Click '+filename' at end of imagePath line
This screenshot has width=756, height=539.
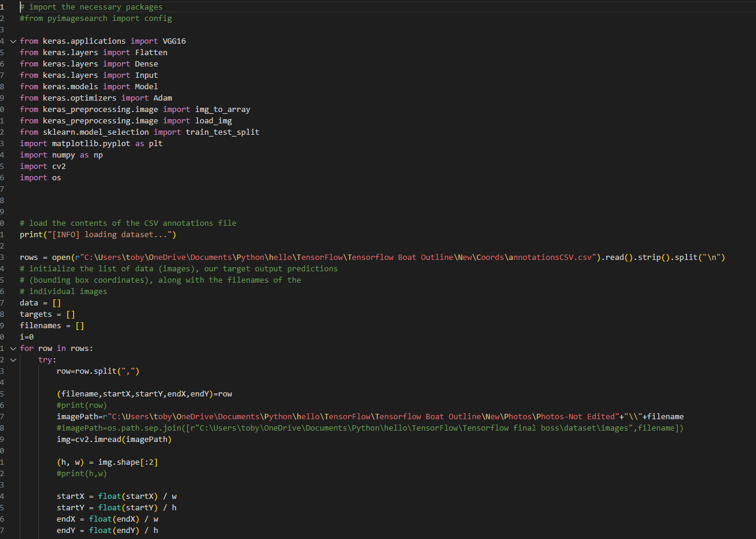pos(663,417)
